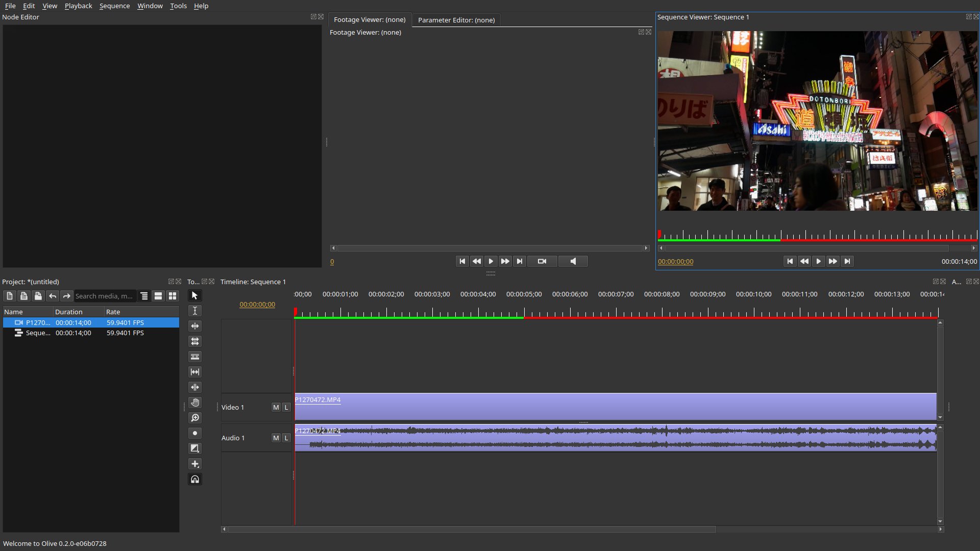The image size is (980, 551).
Task: Activate the Zoom tool
Action: pos(194,418)
